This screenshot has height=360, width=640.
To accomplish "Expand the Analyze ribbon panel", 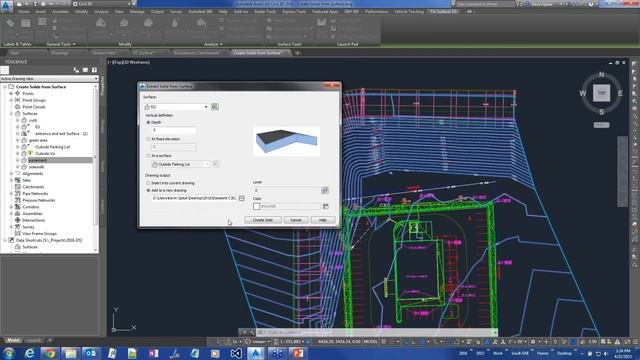I will coord(213,44).
